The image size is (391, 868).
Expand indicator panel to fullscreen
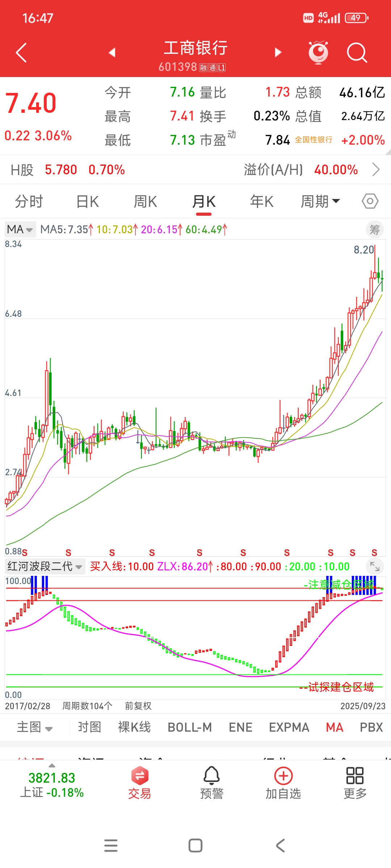pos(375,566)
